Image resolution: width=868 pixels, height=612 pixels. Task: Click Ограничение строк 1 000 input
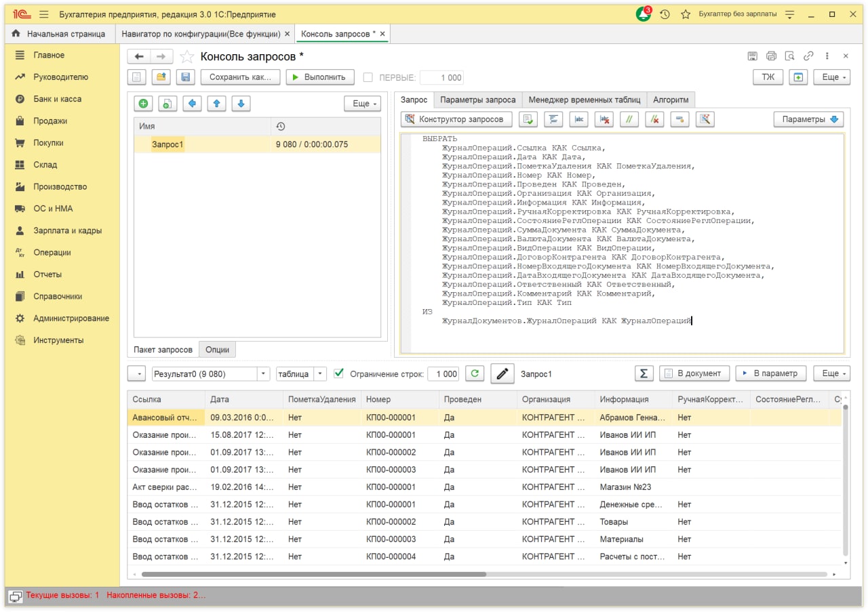point(444,374)
